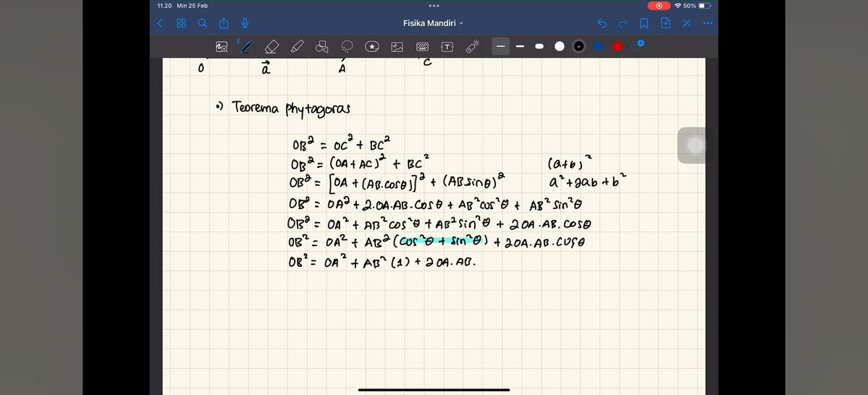Start audio recording with microphone icon

tap(245, 23)
